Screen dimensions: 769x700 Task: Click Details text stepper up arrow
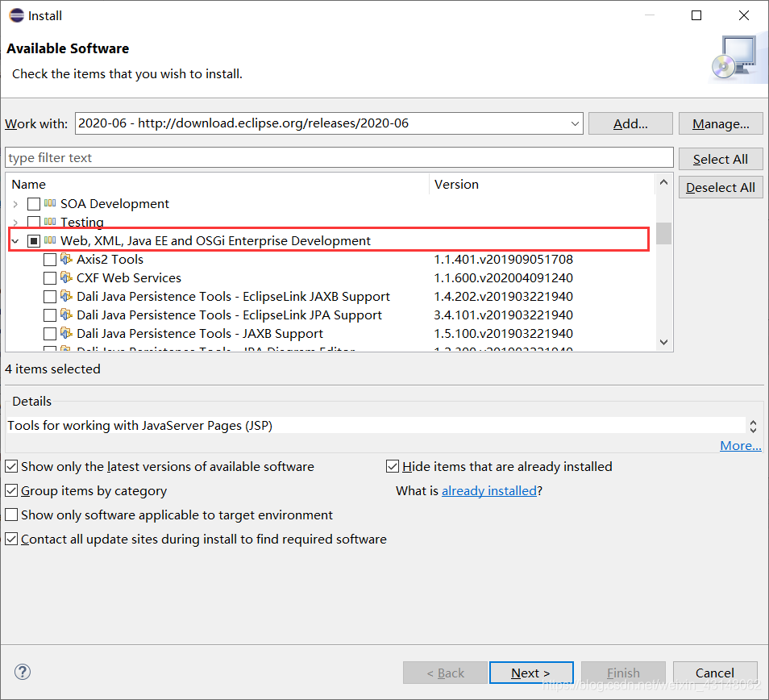(754, 423)
